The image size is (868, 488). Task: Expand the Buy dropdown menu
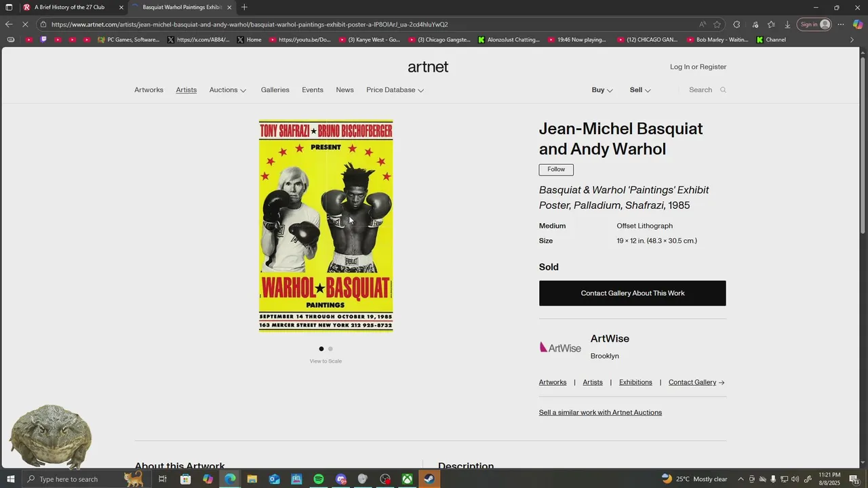(x=602, y=90)
